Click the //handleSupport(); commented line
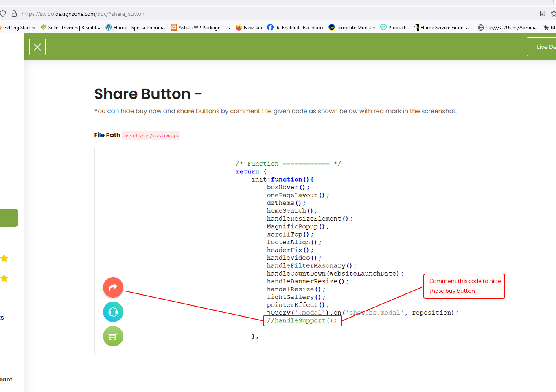The width and height of the screenshot is (556, 392). click(x=302, y=320)
